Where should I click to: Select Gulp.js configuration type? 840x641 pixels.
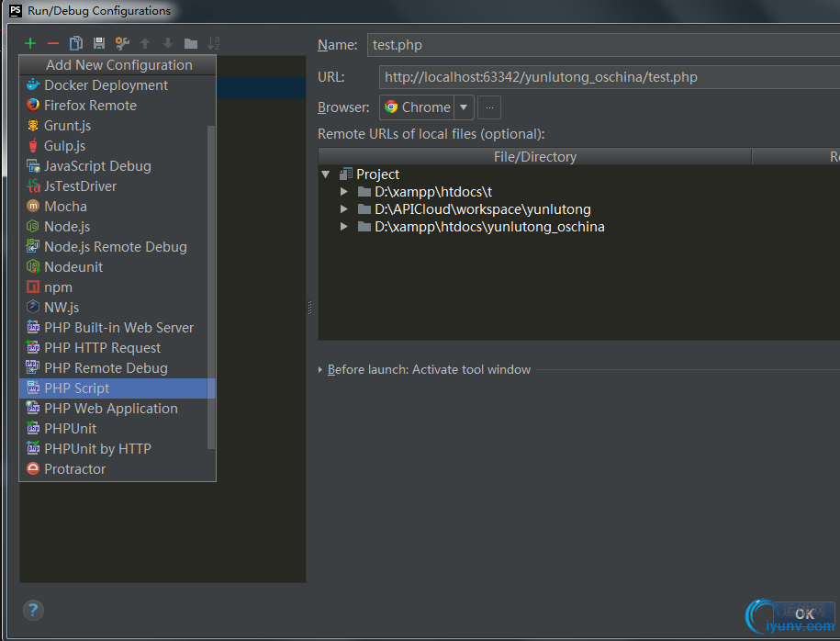tap(114, 146)
